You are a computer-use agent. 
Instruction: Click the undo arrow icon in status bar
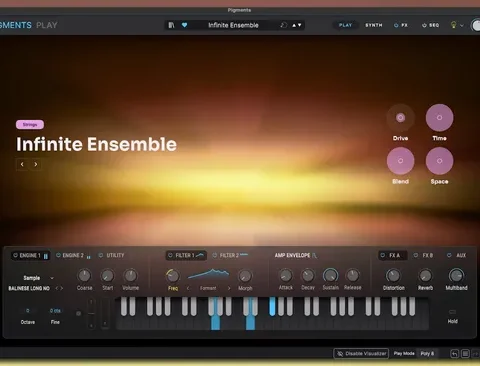click(x=455, y=353)
